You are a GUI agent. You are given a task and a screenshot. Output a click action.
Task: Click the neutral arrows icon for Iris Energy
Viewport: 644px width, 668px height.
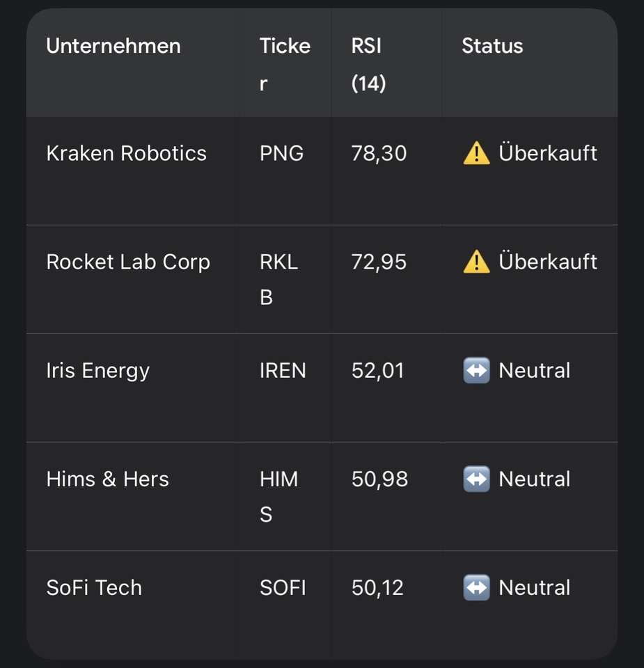tap(476, 371)
